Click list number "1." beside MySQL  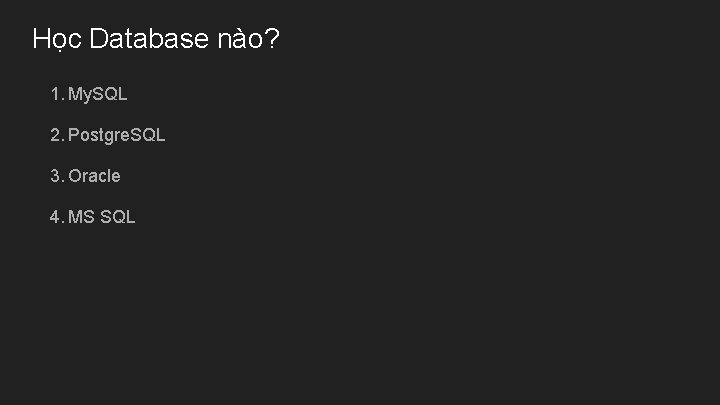[57, 94]
